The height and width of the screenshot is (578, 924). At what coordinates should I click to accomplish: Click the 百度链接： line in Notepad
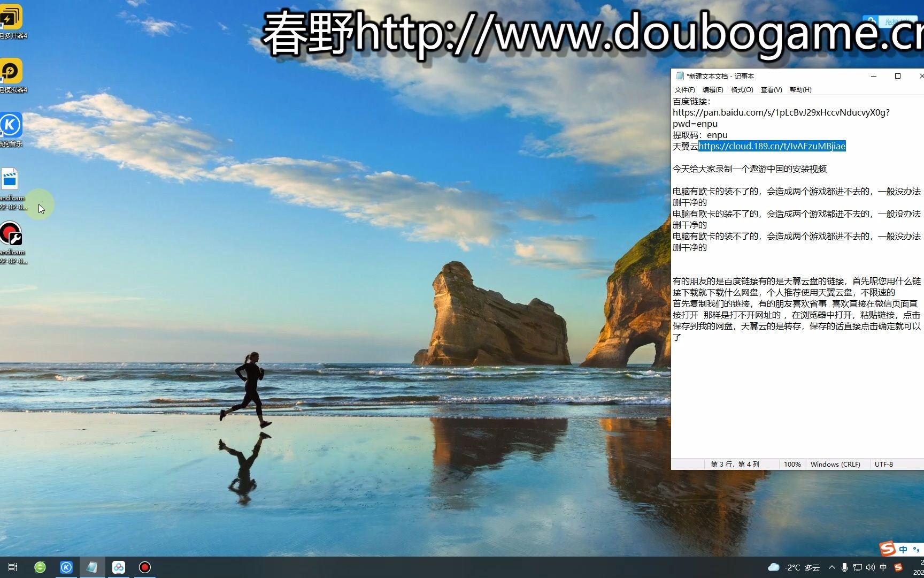692,101
